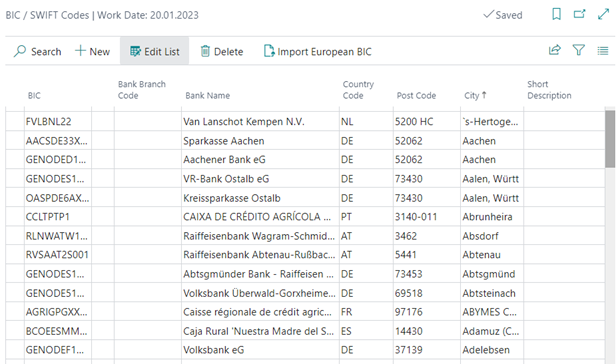Open the share icon in toolbar
The height and width of the screenshot is (364, 616).
pos(554,50)
